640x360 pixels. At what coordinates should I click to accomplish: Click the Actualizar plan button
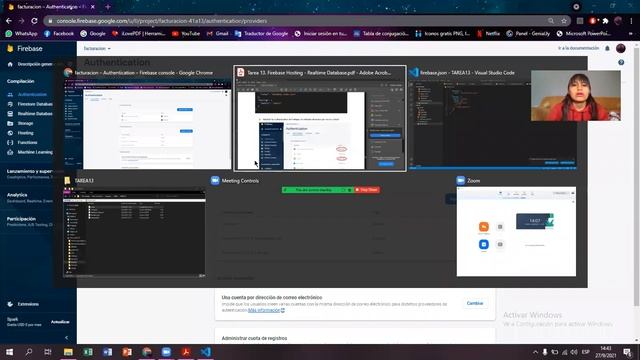click(x=60, y=322)
